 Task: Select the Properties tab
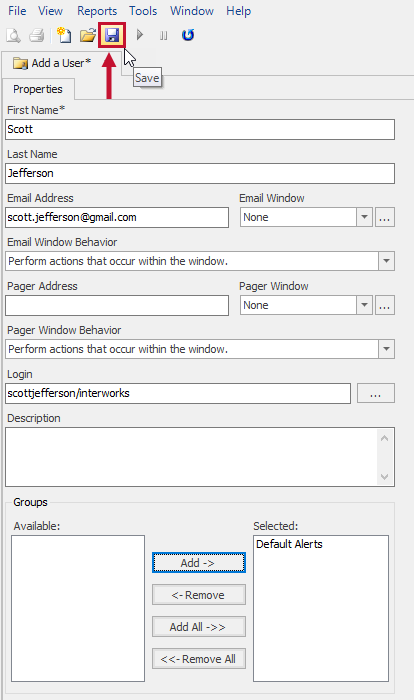(x=38, y=89)
